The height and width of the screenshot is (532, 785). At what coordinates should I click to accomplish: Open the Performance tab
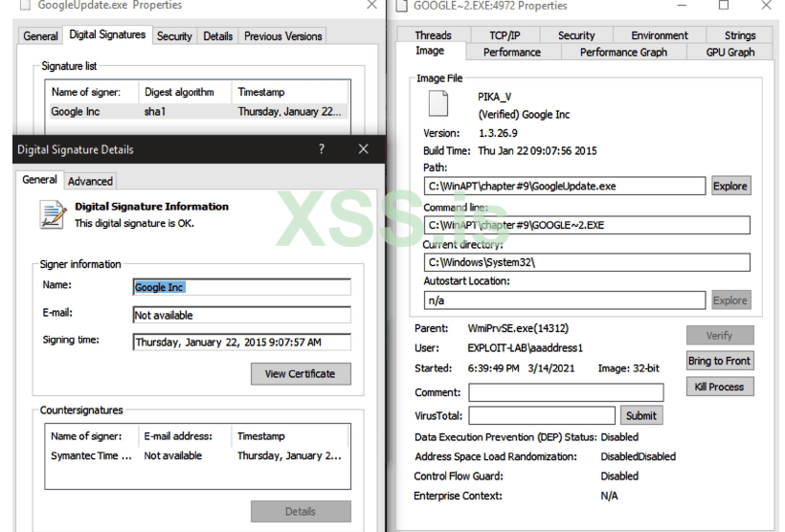pos(511,52)
